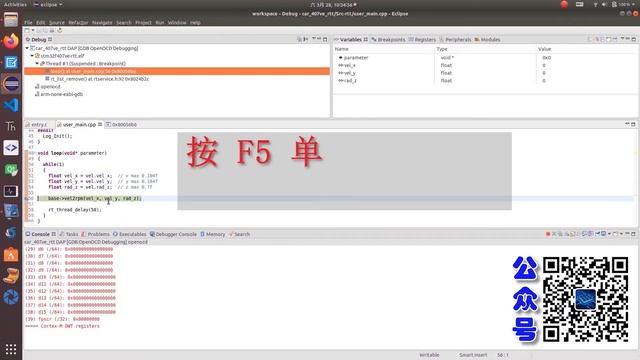Switch to the Registers tab
The width and height of the screenshot is (640, 360).
(x=422, y=40)
